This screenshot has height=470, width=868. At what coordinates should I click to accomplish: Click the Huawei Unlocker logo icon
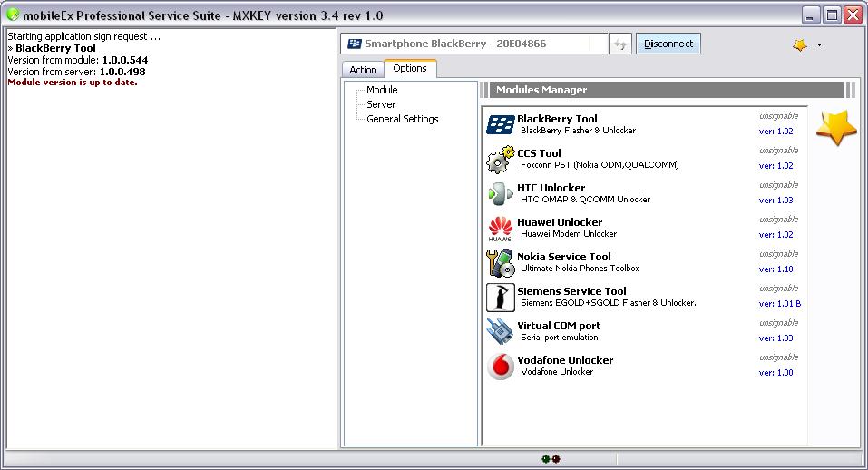point(501,229)
